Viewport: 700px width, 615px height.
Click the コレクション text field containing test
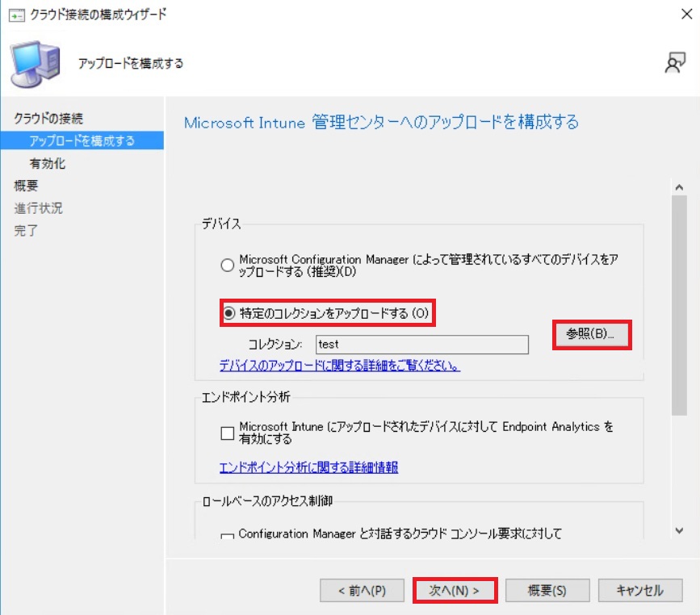(421, 345)
